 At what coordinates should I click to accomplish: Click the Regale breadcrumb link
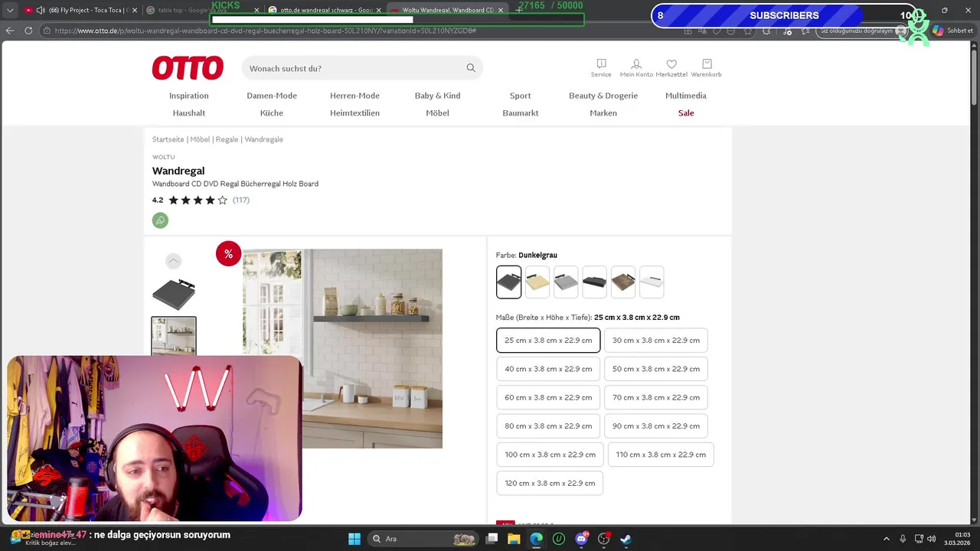[x=227, y=139]
